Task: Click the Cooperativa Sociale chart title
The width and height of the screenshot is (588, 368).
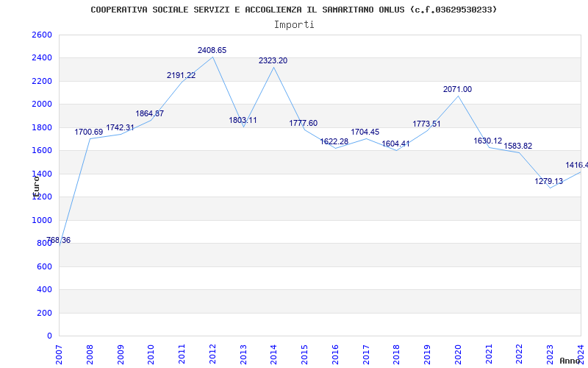Action: click(x=294, y=10)
